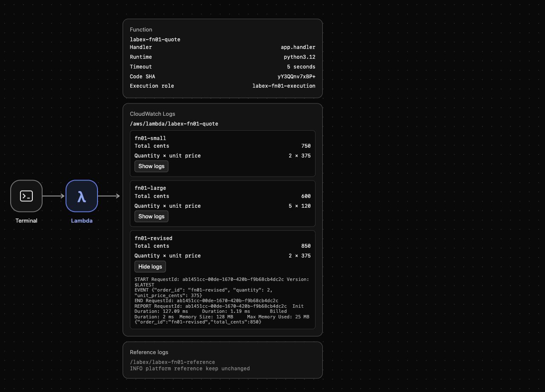Click the "END RequestId" log line

[x=207, y=300]
